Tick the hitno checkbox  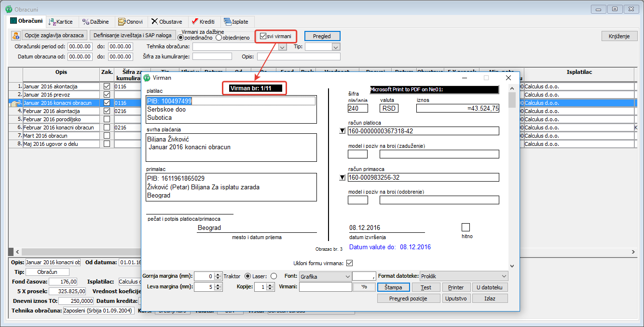point(466,227)
